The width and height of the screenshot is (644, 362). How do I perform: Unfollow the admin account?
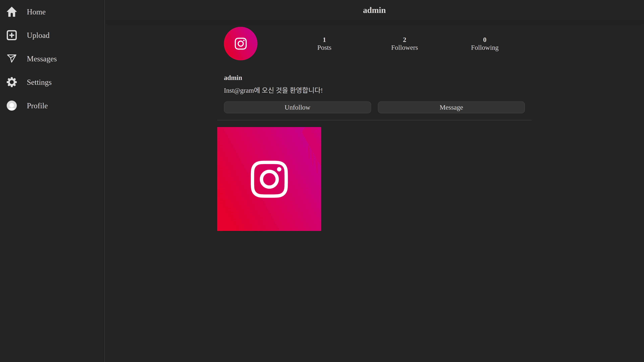298,107
